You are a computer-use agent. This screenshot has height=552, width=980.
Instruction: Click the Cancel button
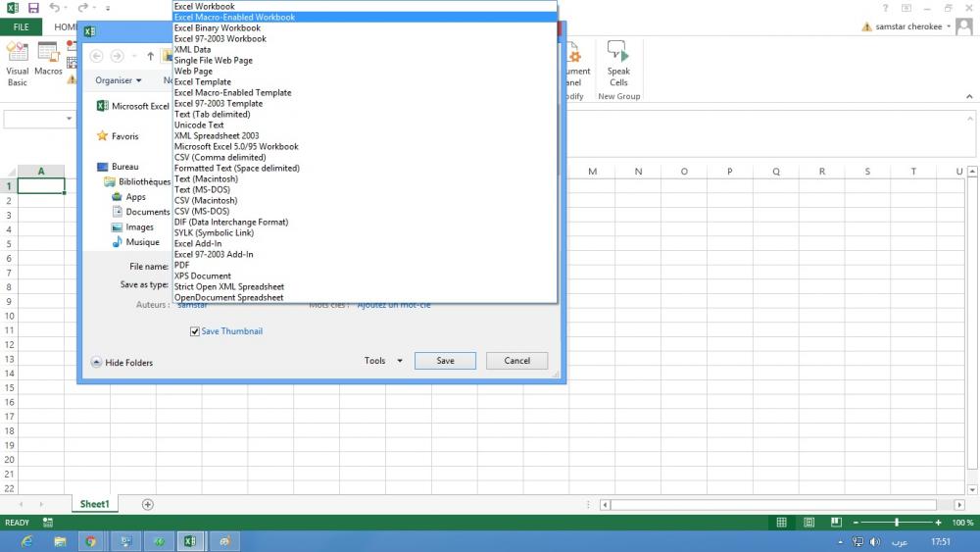click(516, 361)
